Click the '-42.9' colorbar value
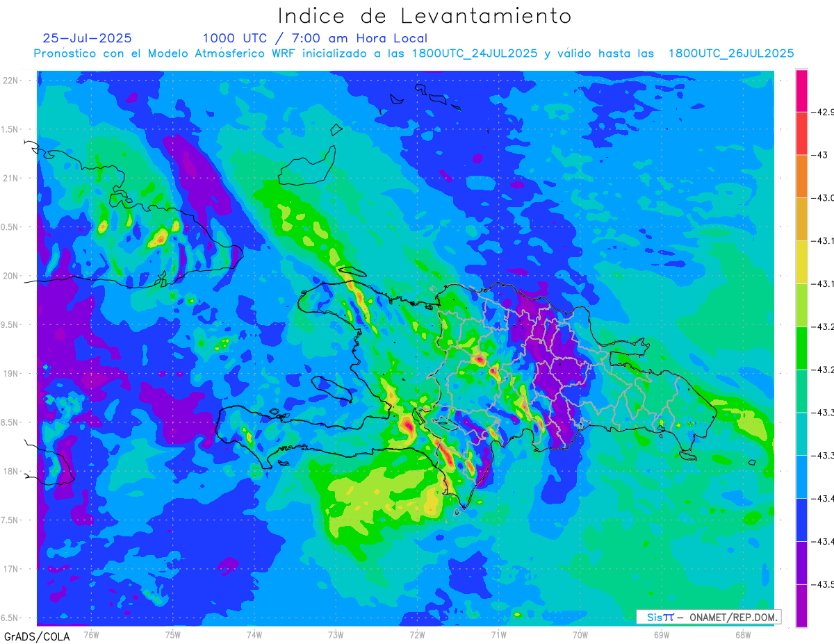This screenshot has height=644, width=834. pos(823,112)
